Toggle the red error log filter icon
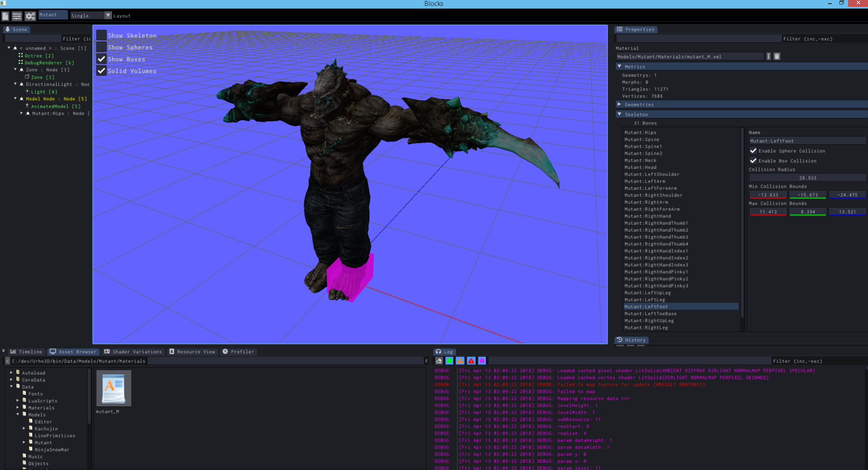 471,361
